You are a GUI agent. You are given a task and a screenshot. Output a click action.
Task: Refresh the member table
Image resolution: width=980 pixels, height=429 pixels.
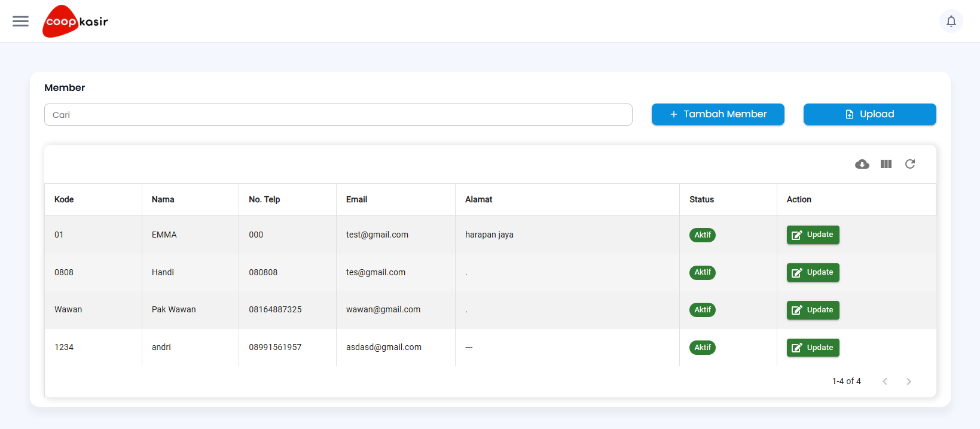tap(910, 164)
